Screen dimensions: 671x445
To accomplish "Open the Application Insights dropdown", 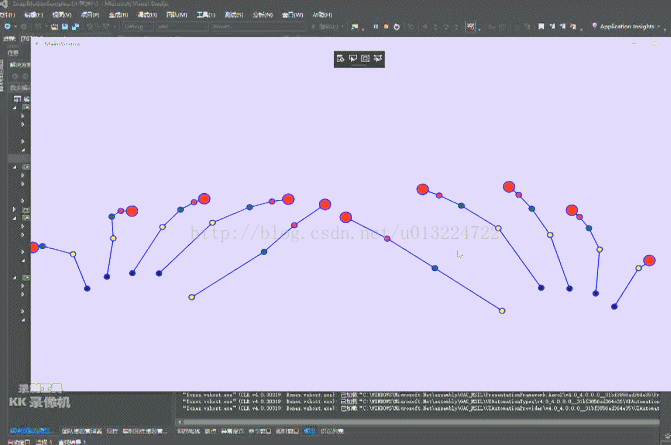I will 626,27.
